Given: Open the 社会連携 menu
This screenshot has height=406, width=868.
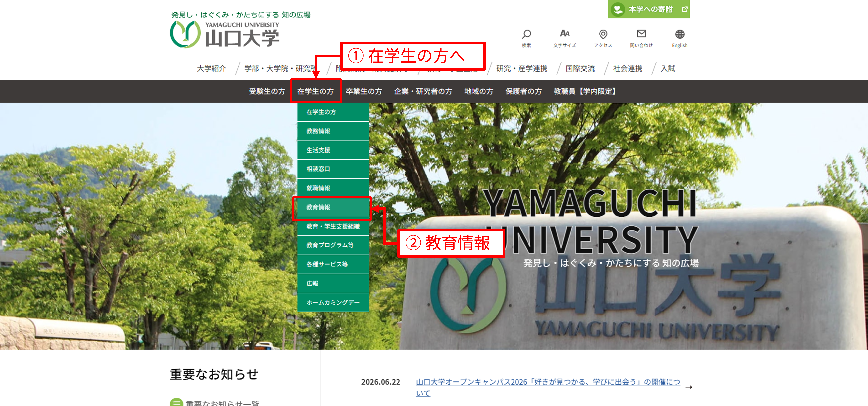Looking at the screenshot, I should click(x=627, y=68).
